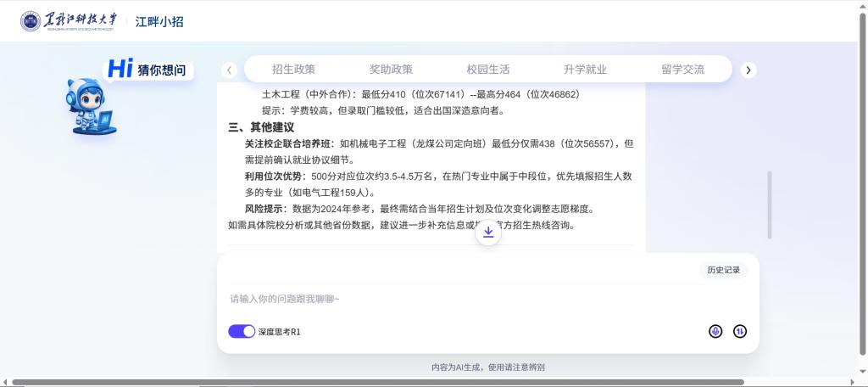Click the round icon right of microphone
Viewport: 868px width, 387px height.
click(x=740, y=331)
